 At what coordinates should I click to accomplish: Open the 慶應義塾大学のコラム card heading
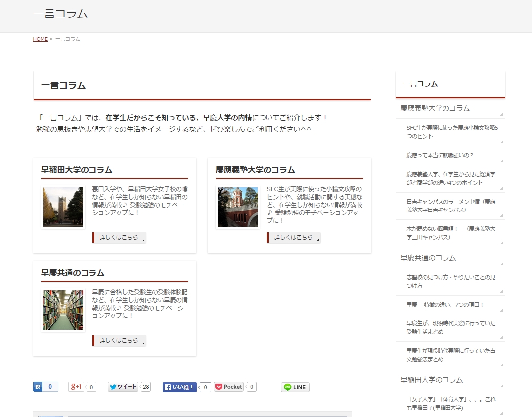tap(256, 170)
